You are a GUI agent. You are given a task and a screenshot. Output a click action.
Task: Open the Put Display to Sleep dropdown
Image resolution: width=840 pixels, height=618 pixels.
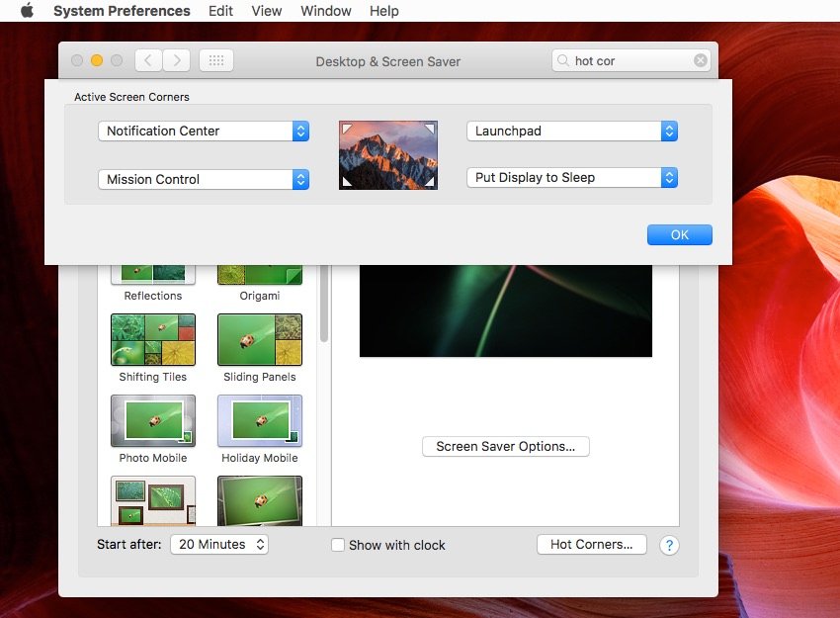click(572, 177)
